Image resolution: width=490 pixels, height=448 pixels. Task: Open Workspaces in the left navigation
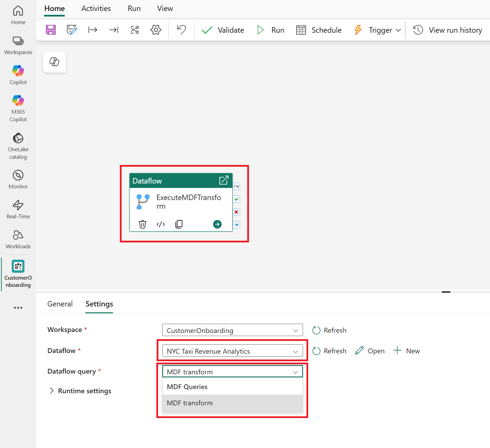tap(18, 45)
